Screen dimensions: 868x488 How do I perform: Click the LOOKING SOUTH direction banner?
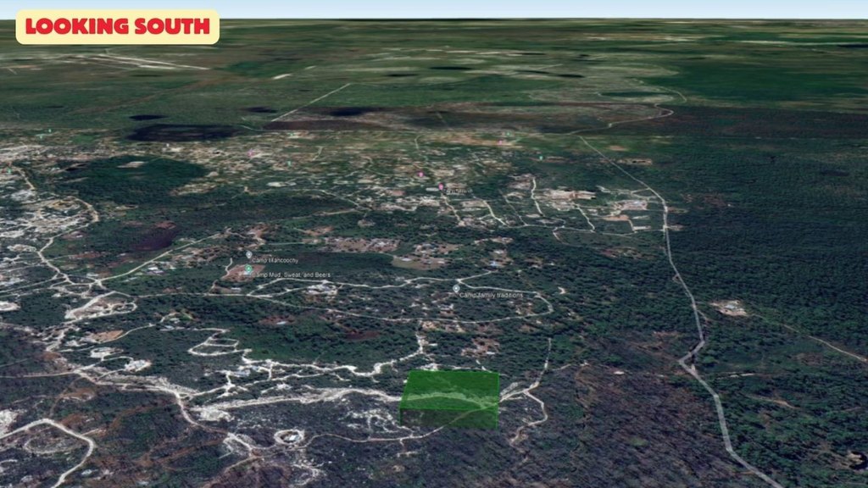(x=117, y=26)
